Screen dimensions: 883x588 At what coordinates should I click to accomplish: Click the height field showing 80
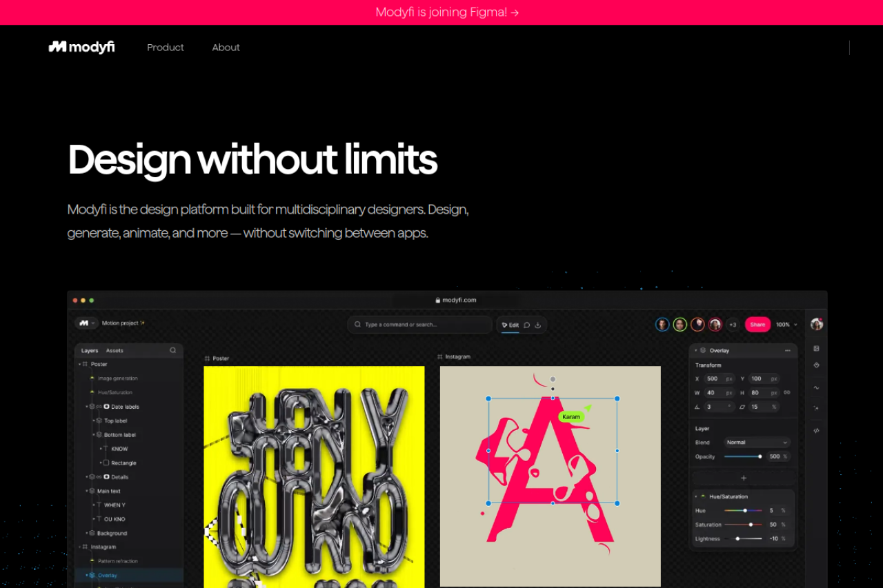(x=764, y=393)
